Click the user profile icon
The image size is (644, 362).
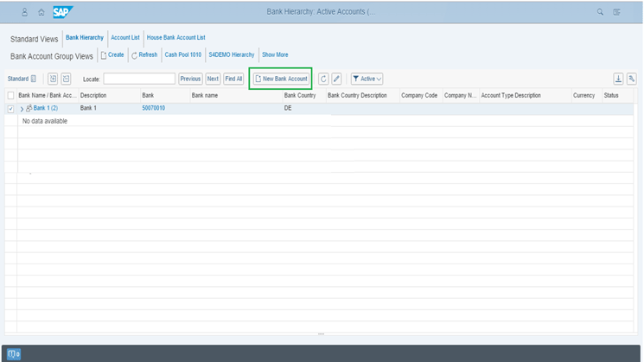(24, 12)
